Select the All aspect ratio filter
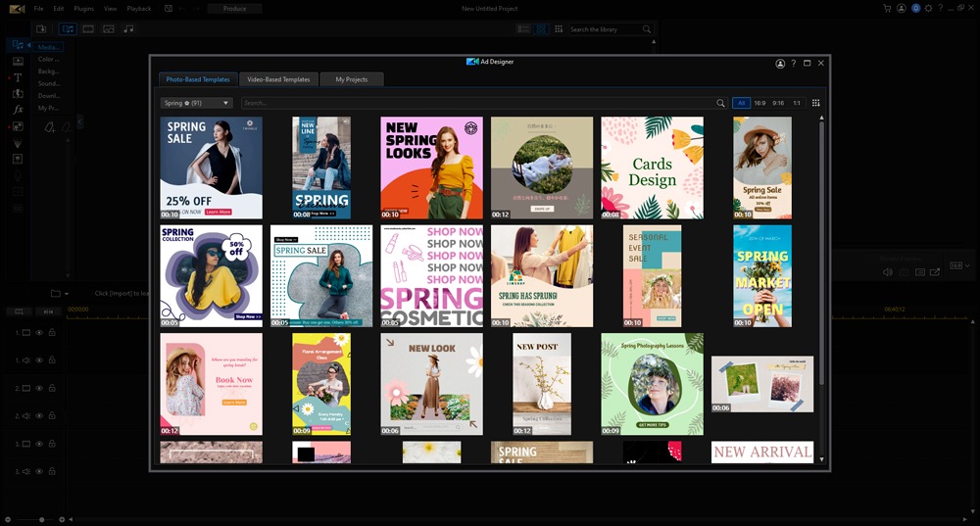980x526 pixels. [x=741, y=103]
